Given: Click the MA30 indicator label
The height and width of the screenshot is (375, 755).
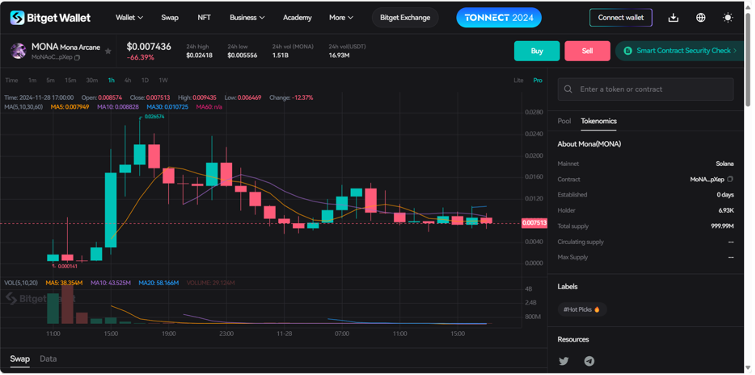Looking at the screenshot, I should pyautogui.click(x=168, y=106).
